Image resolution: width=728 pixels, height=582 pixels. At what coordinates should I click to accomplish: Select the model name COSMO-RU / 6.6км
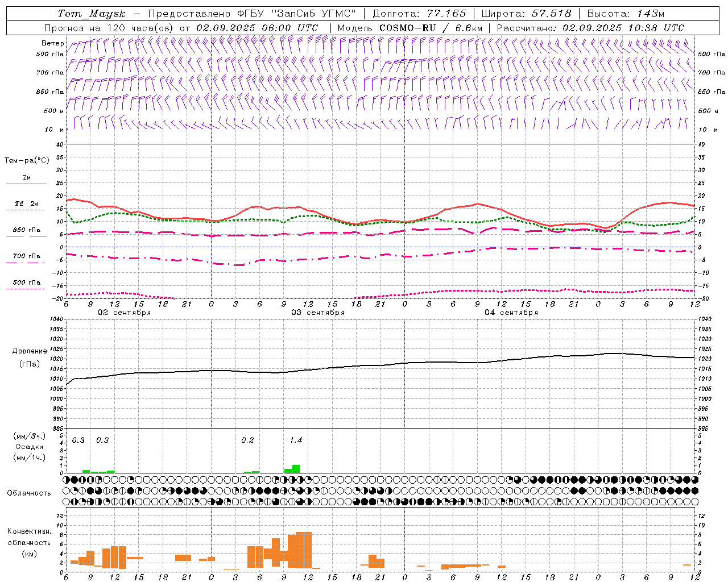pyautogui.click(x=431, y=28)
